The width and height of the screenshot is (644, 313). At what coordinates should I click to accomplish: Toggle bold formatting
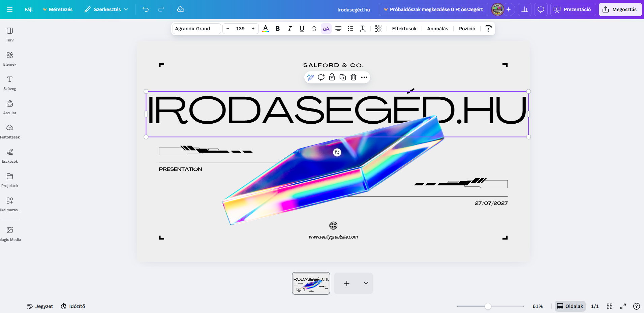coord(278,29)
